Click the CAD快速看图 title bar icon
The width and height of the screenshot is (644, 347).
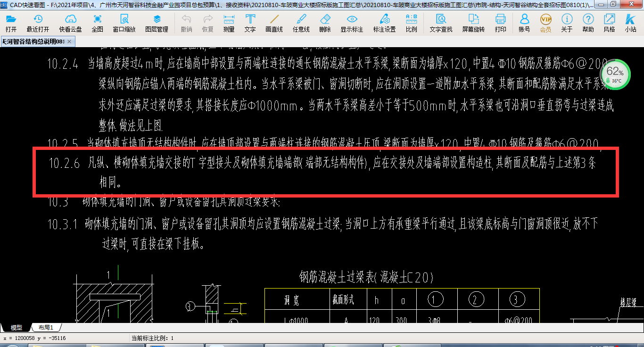pos(5,4)
